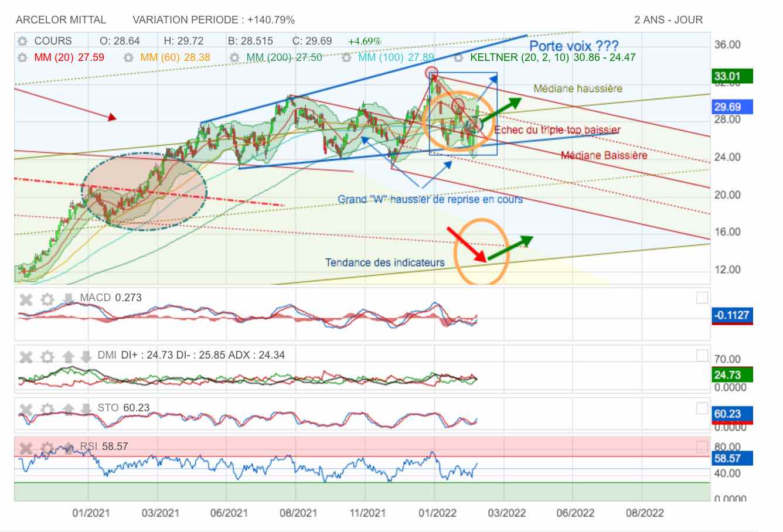Open RSI indicator settings gear
This screenshot has height=532, width=783.
47,448
